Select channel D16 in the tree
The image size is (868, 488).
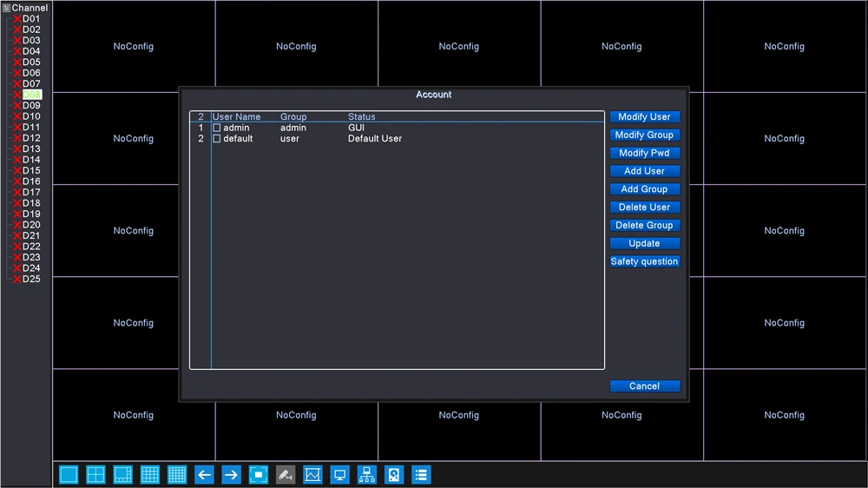pos(31,181)
